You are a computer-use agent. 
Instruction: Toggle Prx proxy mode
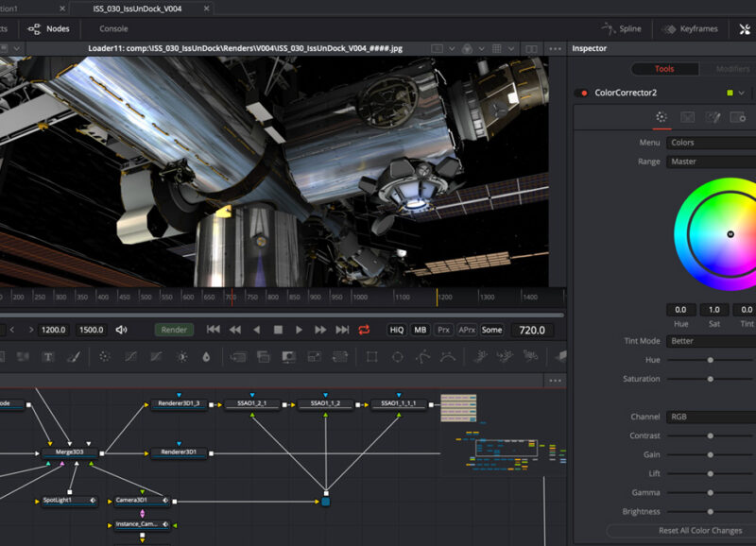[x=443, y=330]
